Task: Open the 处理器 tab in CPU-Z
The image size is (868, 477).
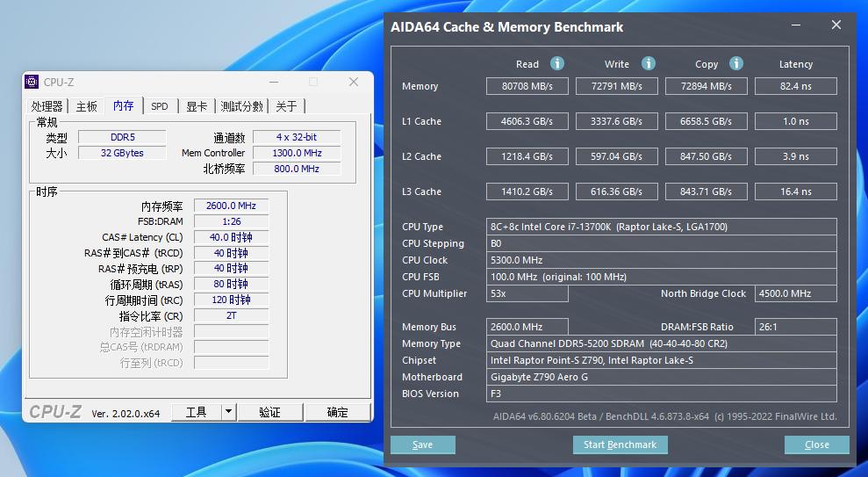Action: coord(47,105)
